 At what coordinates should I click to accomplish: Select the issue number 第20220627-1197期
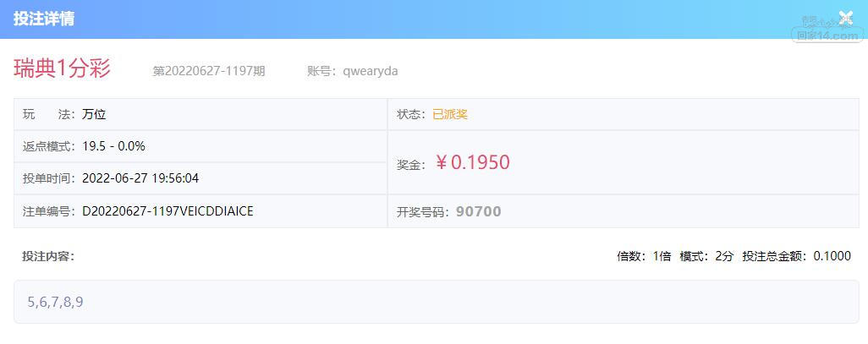208,71
